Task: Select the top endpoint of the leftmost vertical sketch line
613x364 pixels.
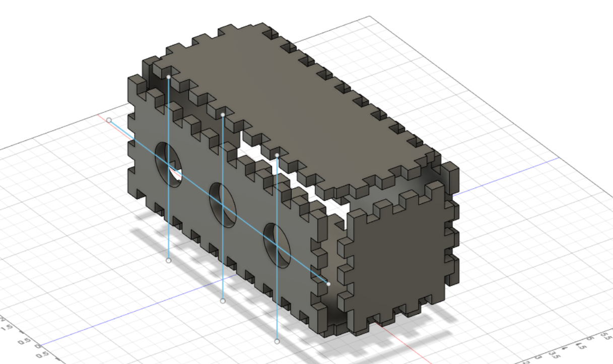Action: click(168, 77)
